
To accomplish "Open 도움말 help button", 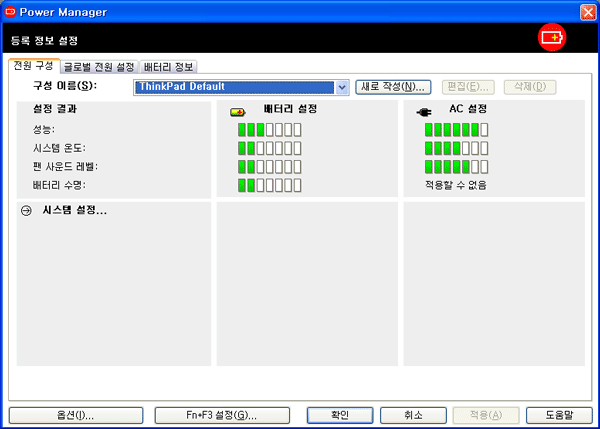I will [x=559, y=415].
